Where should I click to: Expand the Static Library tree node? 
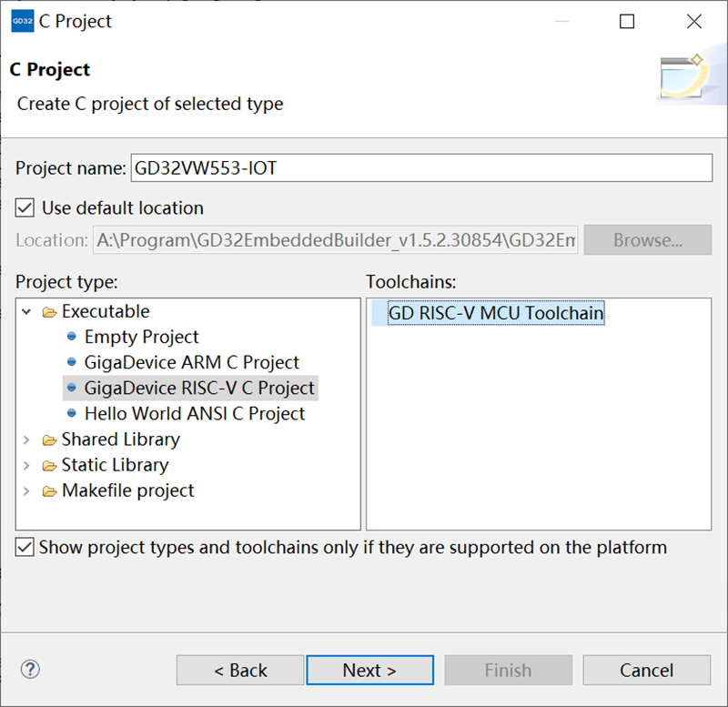[26, 465]
